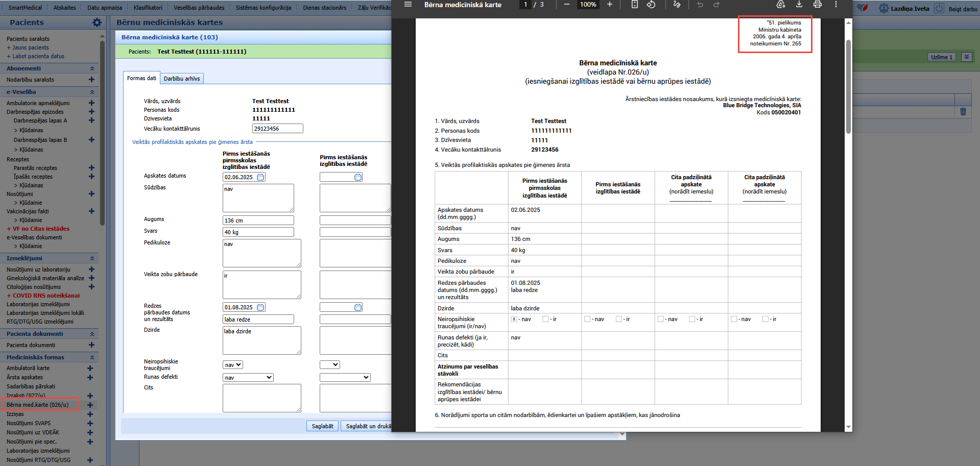
Task: Click the Saglabāt button
Action: tap(322, 426)
